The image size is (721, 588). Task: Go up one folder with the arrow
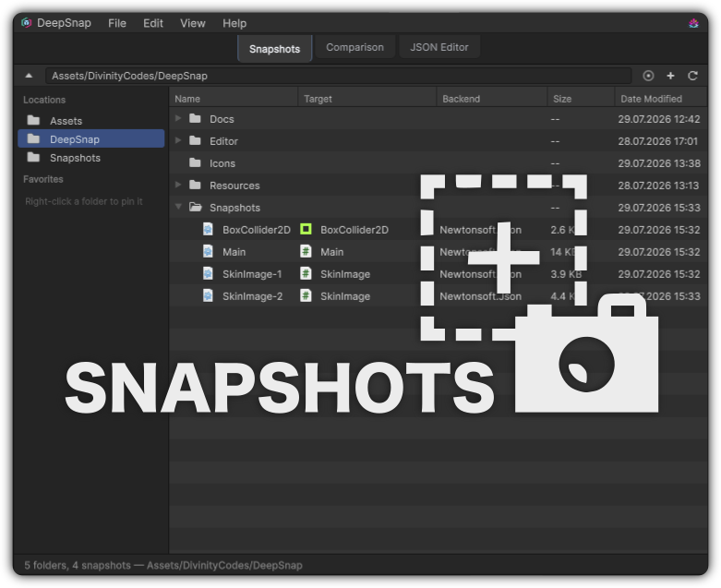pos(29,76)
